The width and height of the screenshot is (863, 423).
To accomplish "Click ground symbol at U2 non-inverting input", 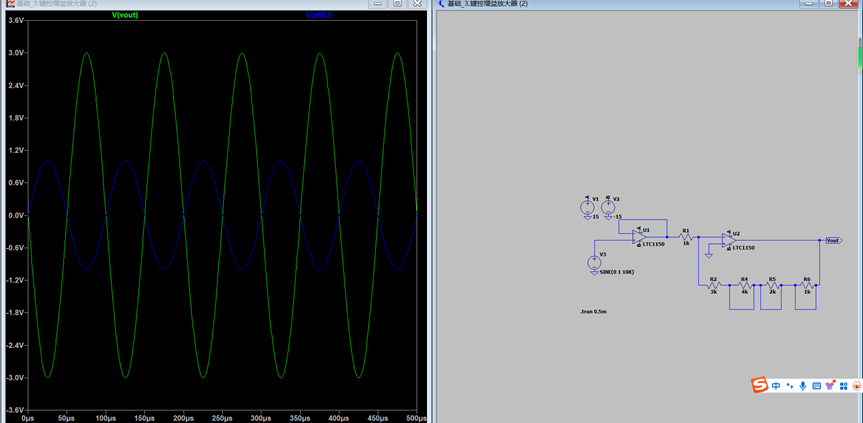I will (708, 256).
